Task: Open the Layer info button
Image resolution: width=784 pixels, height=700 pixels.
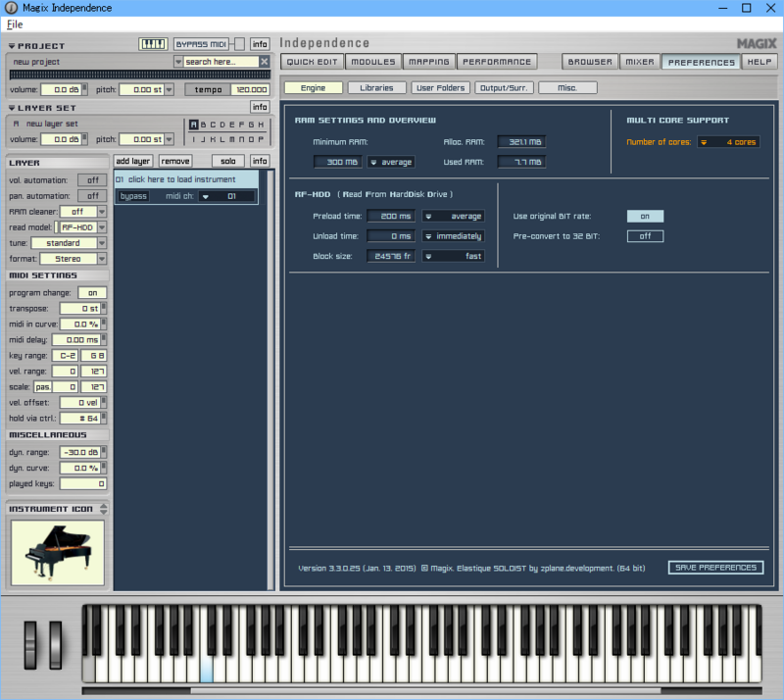Action: coord(260,161)
